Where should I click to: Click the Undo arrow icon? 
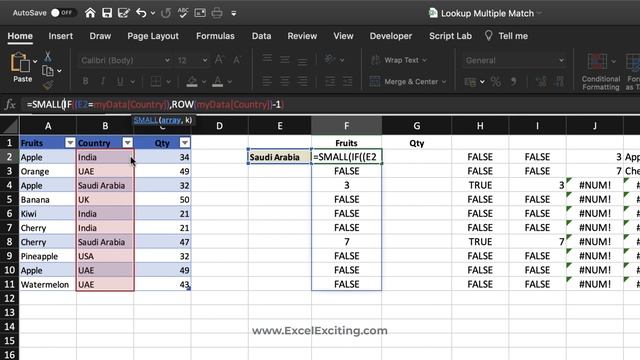point(141,13)
